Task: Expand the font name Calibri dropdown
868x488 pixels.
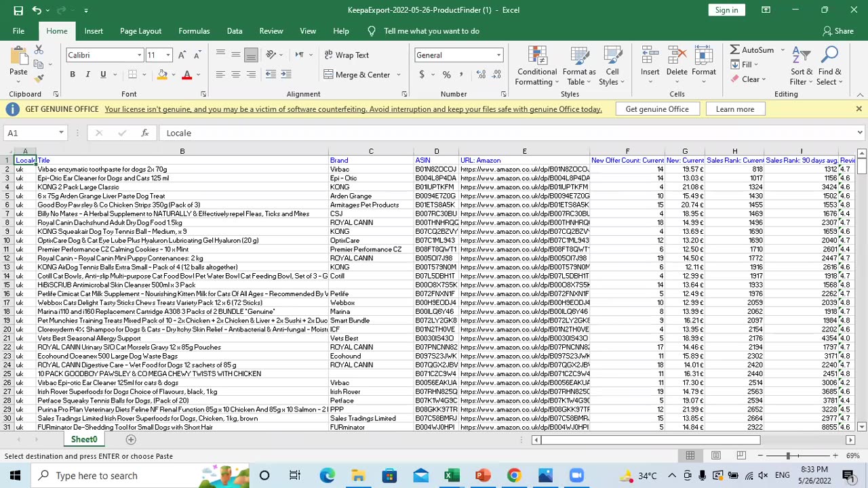Action: click(x=140, y=55)
